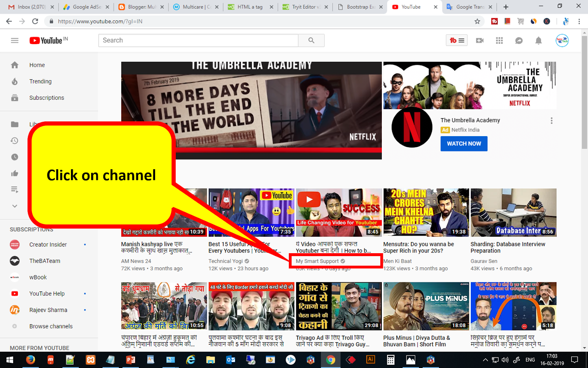Click the Netflix India advertiser link

coord(465,130)
